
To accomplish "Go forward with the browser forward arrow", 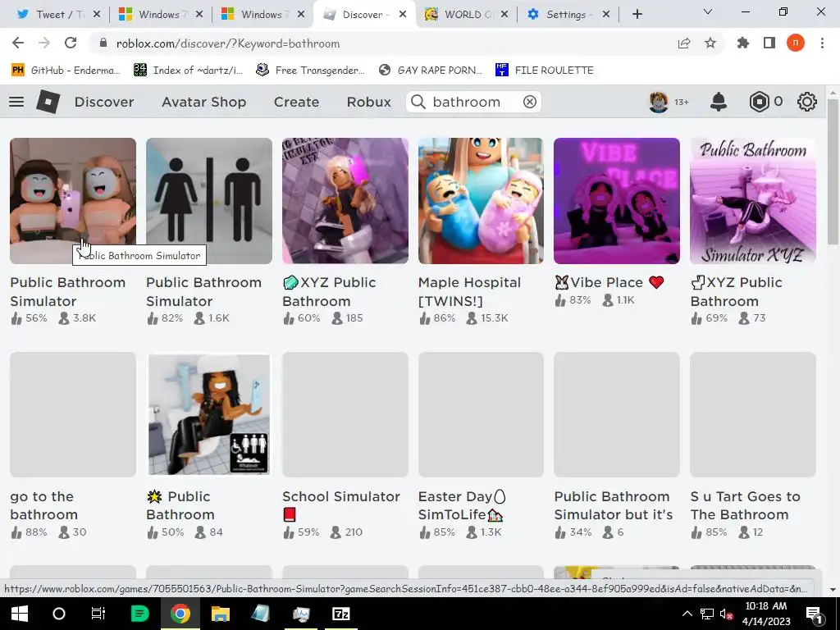I will click(x=44, y=43).
